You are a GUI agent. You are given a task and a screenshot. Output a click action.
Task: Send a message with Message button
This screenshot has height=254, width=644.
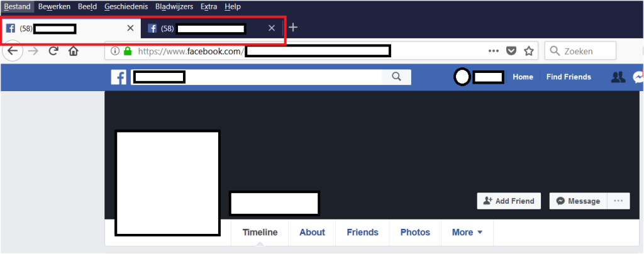[x=578, y=201]
